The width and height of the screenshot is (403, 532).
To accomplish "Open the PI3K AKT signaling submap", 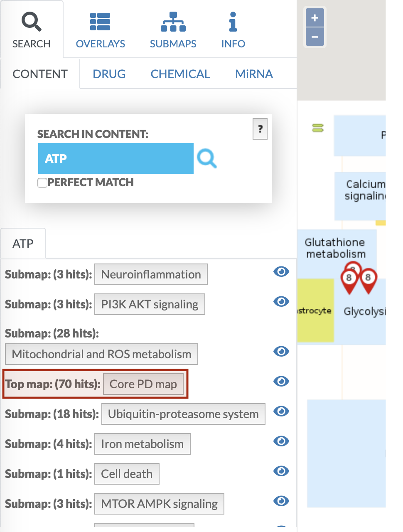I will pyautogui.click(x=150, y=304).
